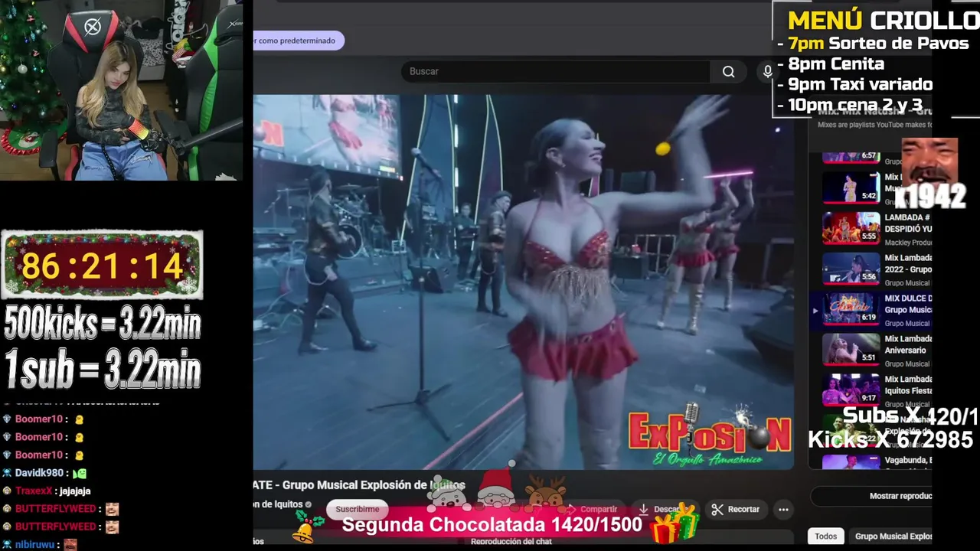Click chat username TraxexX

coord(34,491)
